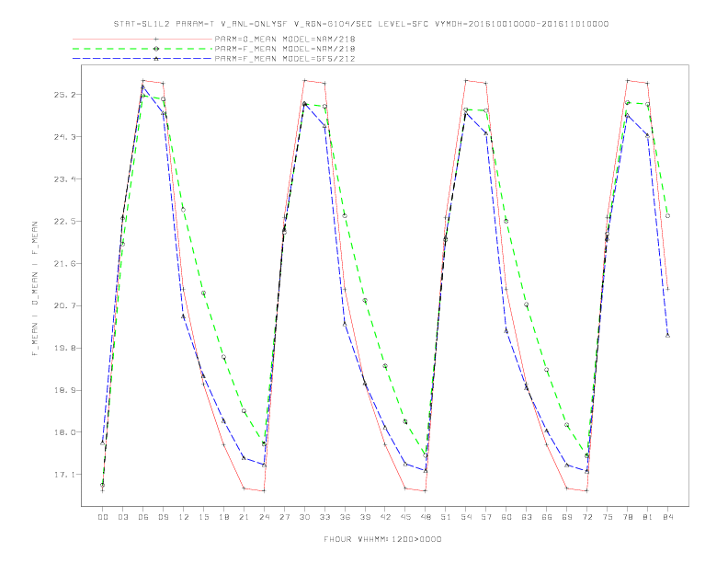
Task: Click red plus data marker at hour 84
Action: (667, 289)
